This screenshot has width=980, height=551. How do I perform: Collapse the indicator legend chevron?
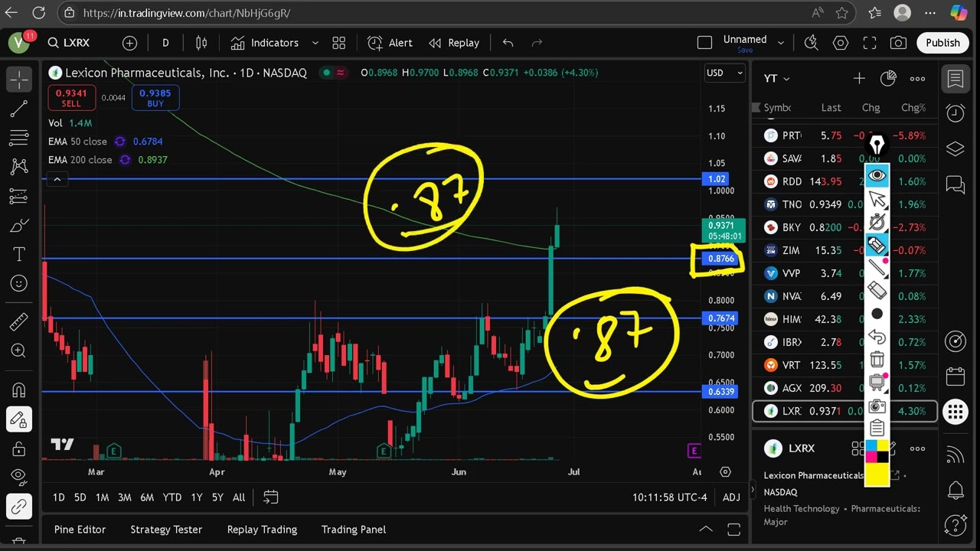click(x=57, y=179)
